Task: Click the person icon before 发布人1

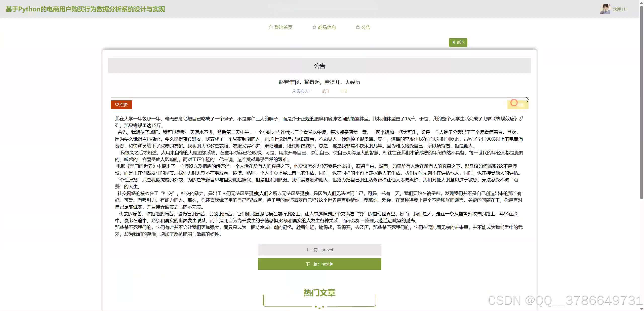Action: 294,91
